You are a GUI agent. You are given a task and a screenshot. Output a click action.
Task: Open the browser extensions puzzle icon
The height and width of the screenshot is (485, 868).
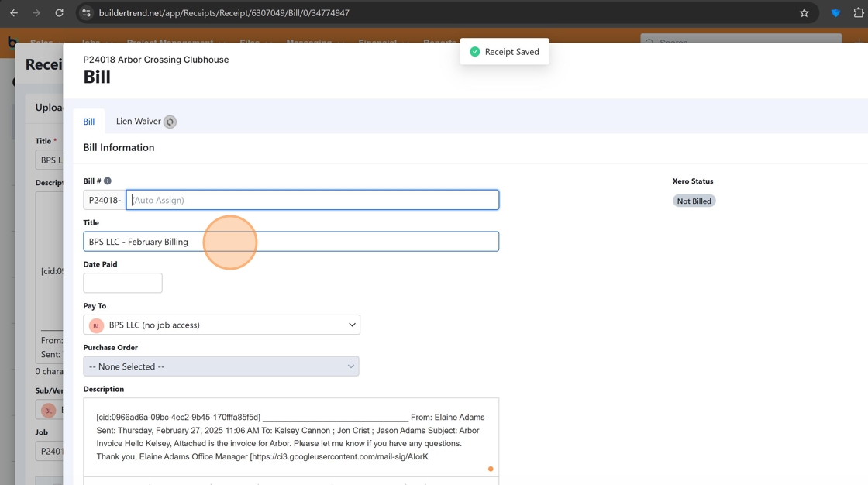[859, 12]
